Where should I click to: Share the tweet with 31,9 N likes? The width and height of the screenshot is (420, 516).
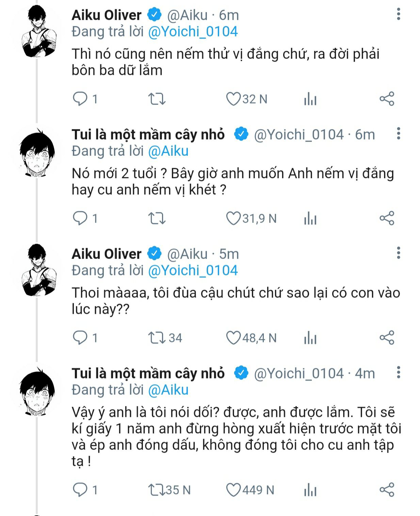click(387, 218)
